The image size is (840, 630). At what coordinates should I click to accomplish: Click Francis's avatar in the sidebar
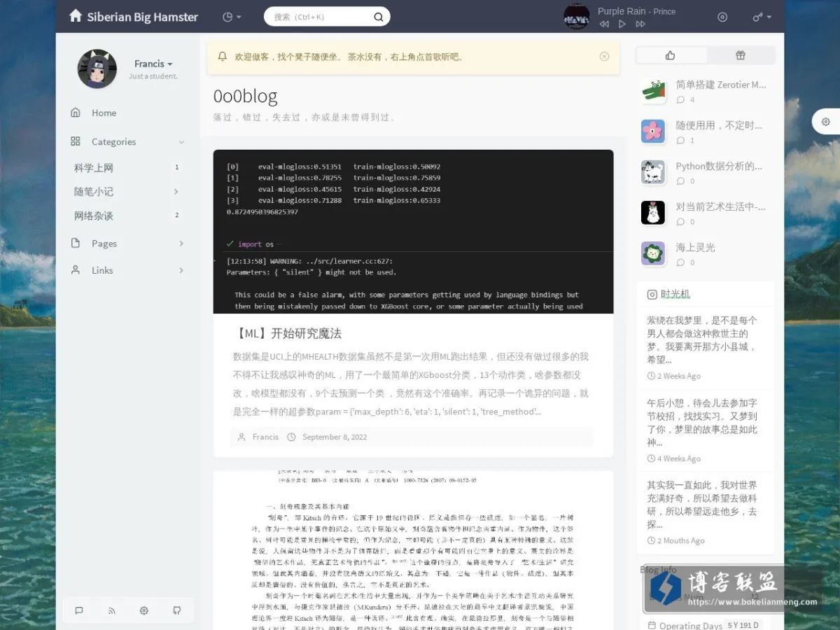click(x=97, y=69)
